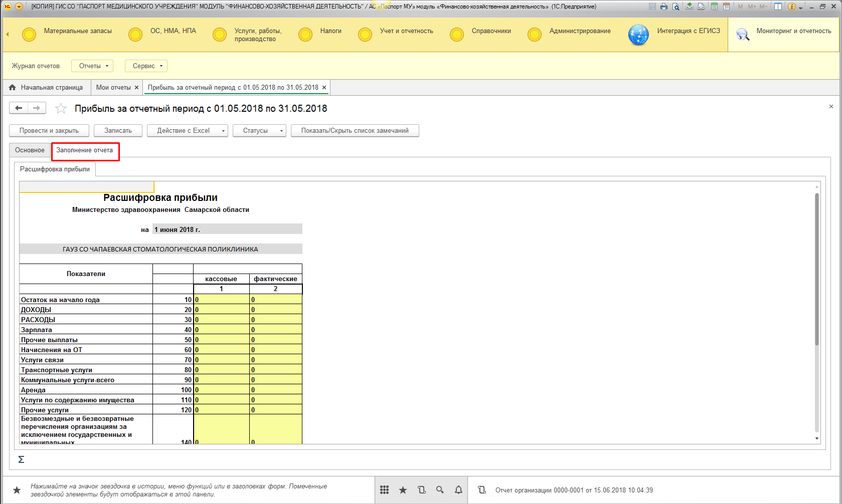The image size is (842, 504).
Task: Open the Статусы dropdown
Action: (259, 130)
